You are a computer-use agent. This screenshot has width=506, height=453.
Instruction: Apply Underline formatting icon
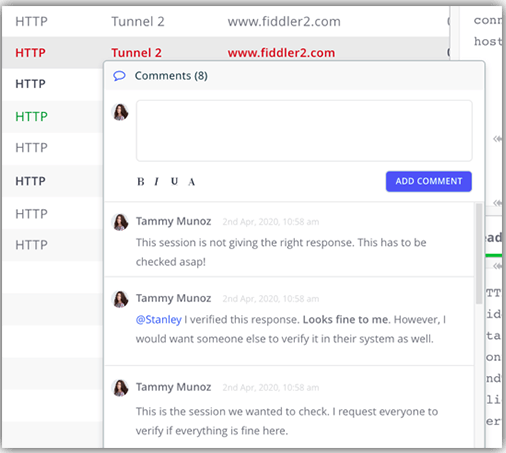174,181
